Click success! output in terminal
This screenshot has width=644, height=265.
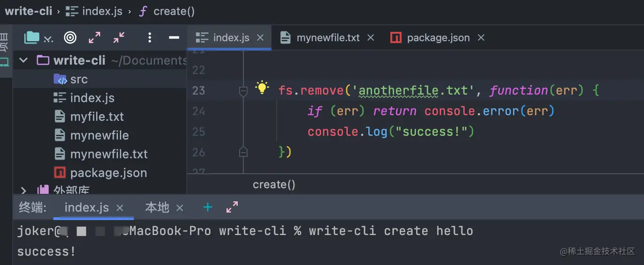pos(46,251)
